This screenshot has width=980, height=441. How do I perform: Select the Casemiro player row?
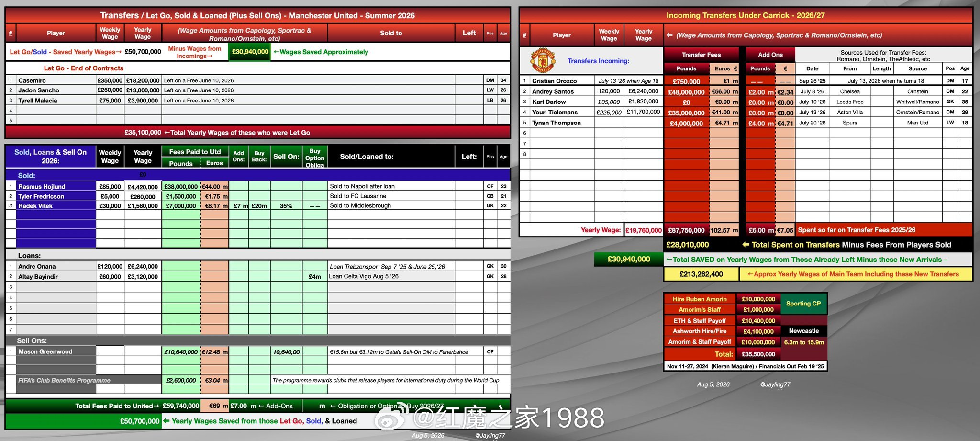pyautogui.click(x=257, y=80)
